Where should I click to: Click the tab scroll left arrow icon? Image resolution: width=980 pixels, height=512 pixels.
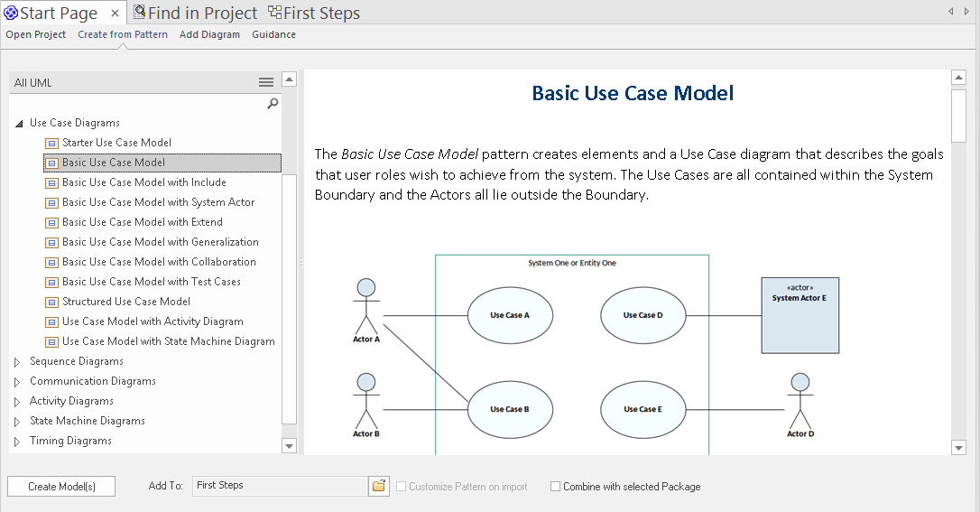pyautogui.click(x=951, y=12)
